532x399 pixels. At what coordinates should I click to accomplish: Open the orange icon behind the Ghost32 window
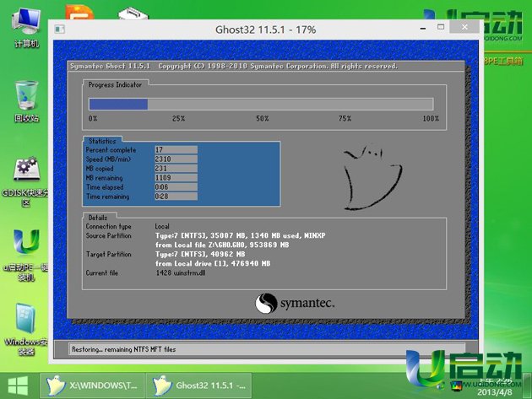tap(79, 12)
